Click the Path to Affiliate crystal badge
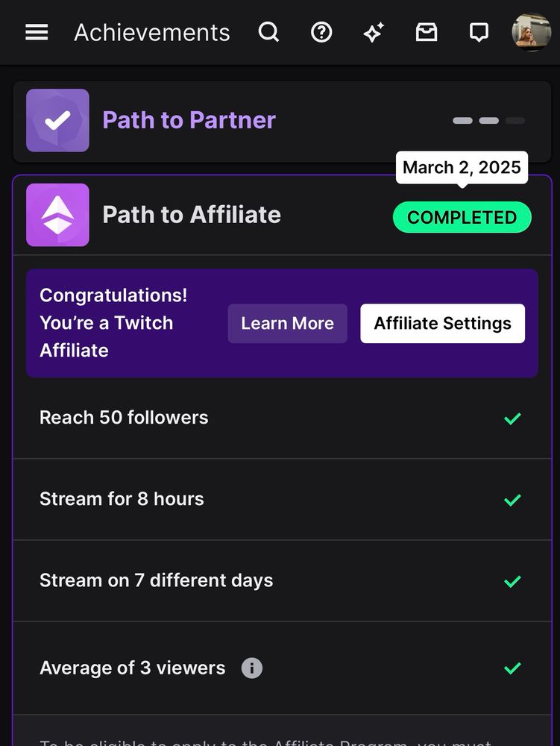 (x=57, y=215)
